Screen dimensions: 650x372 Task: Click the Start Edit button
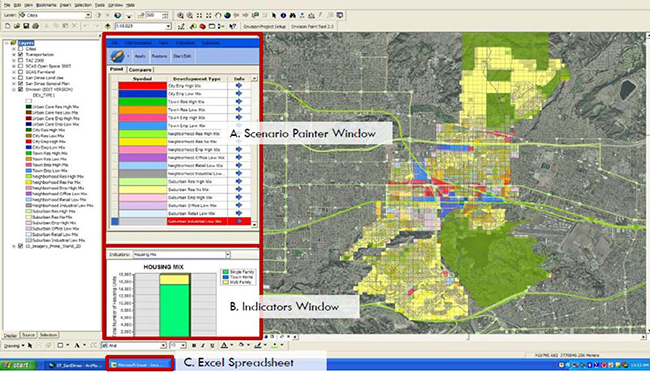click(x=182, y=56)
